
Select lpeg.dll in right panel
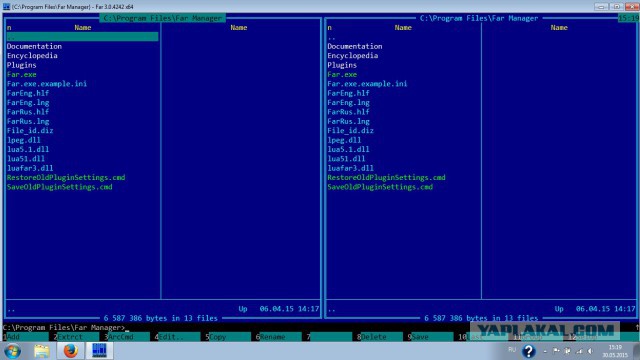tap(344, 140)
